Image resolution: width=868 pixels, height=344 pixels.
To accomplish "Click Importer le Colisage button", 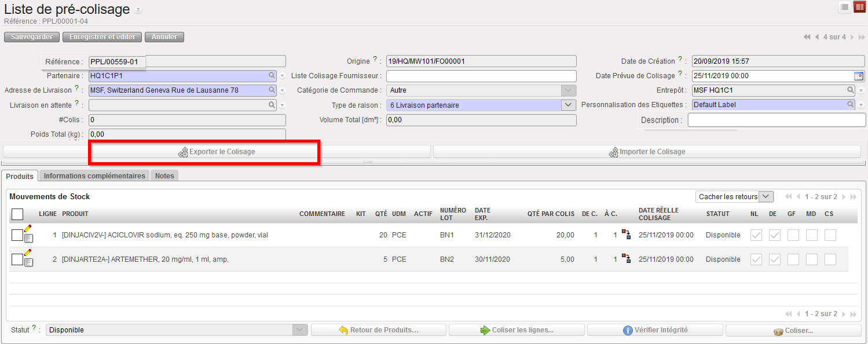I will [x=647, y=152].
